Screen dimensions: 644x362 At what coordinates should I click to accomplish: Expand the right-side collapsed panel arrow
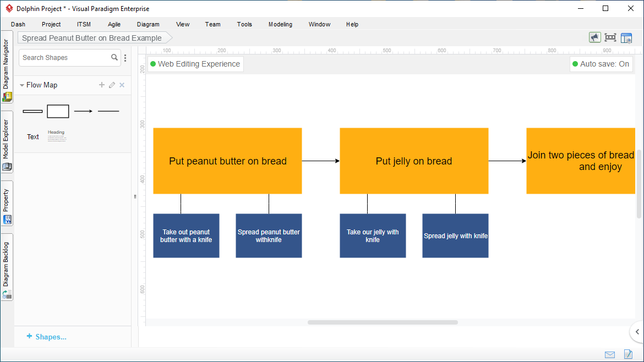(x=637, y=332)
